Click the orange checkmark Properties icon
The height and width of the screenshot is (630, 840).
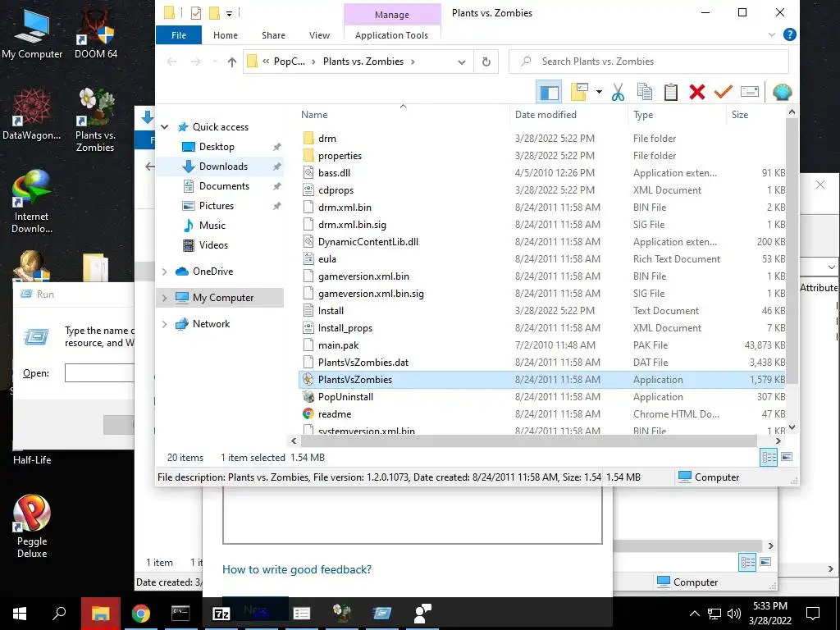724,92
